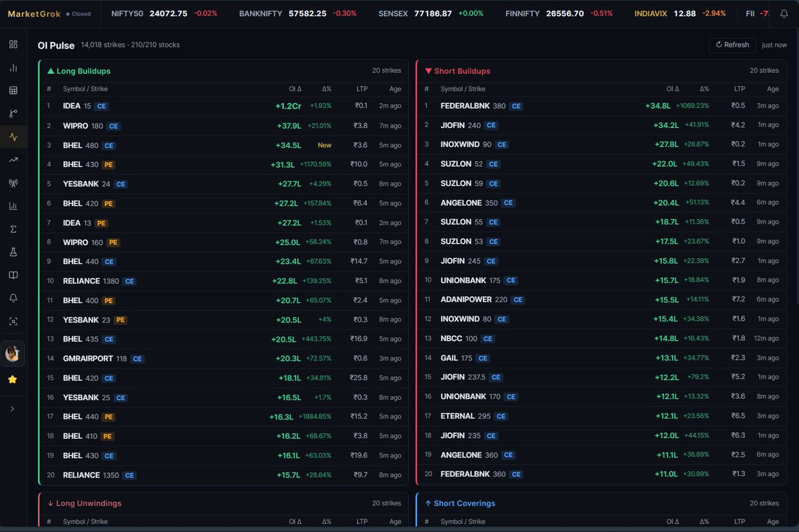This screenshot has width=799, height=532.
Task: Sort Short Buildups by LTP column header
Action: [740, 89]
